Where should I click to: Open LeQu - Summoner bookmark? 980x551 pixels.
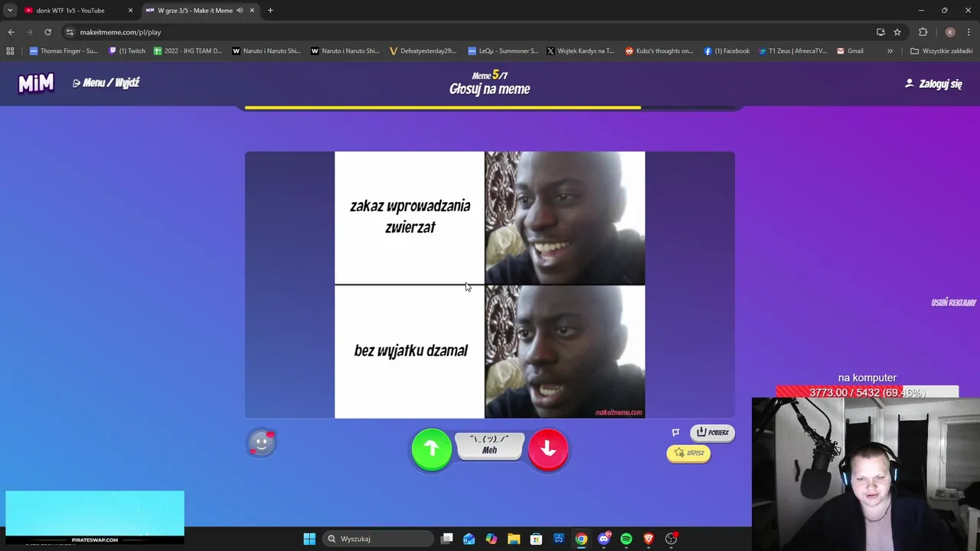pyautogui.click(x=503, y=51)
